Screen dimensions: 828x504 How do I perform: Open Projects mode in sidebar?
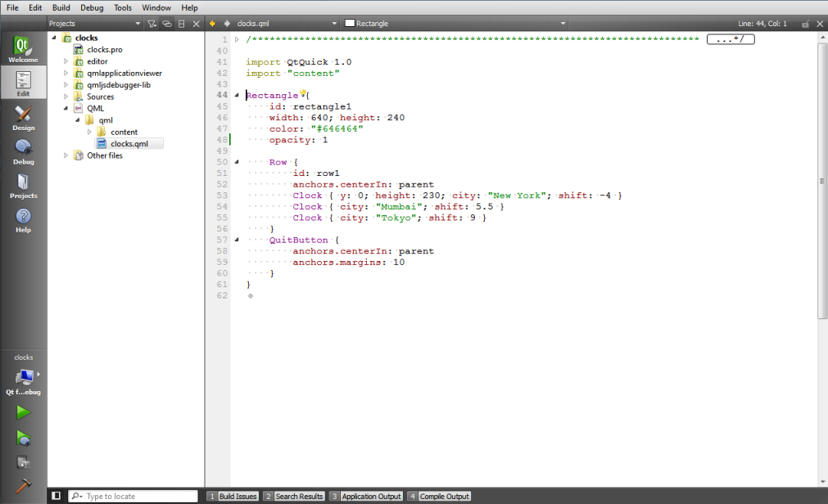[x=23, y=186]
